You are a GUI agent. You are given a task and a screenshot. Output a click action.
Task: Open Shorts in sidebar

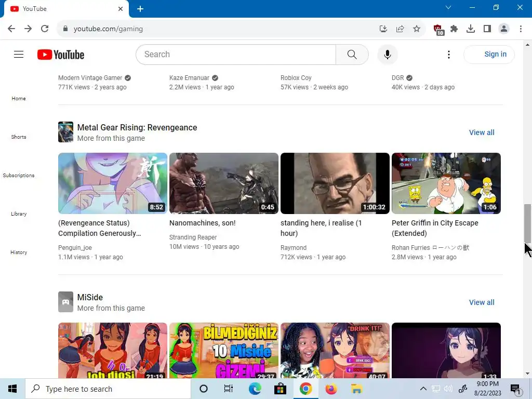pyautogui.click(x=19, y=137)
